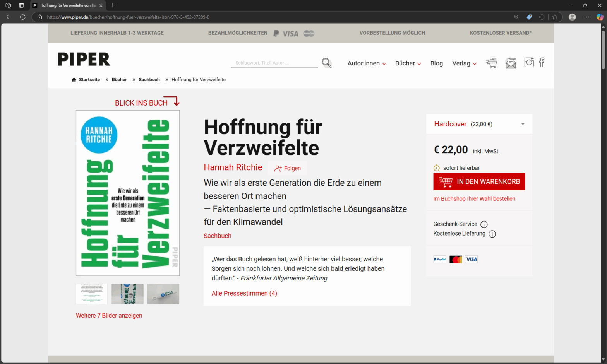Expand the Autor:innen menu
The width and height of the screenshot is (607, 364).
367,63
